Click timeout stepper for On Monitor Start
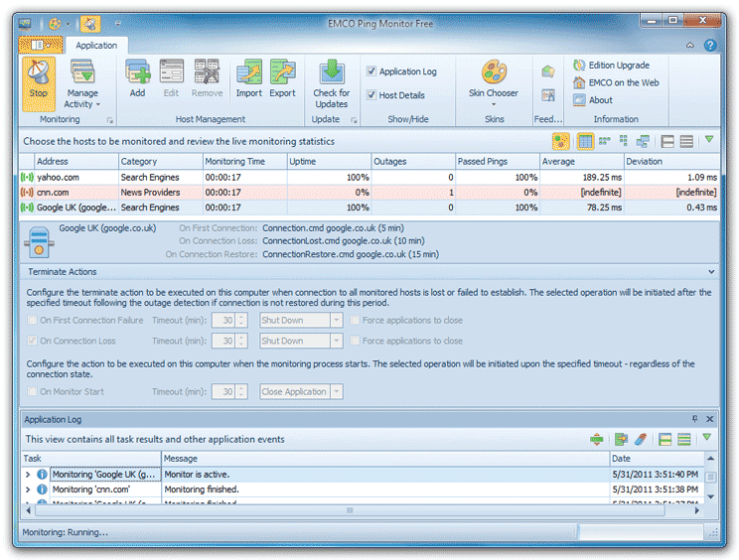The height and width of the screenshot is (560, 739). tap(240, 391)
